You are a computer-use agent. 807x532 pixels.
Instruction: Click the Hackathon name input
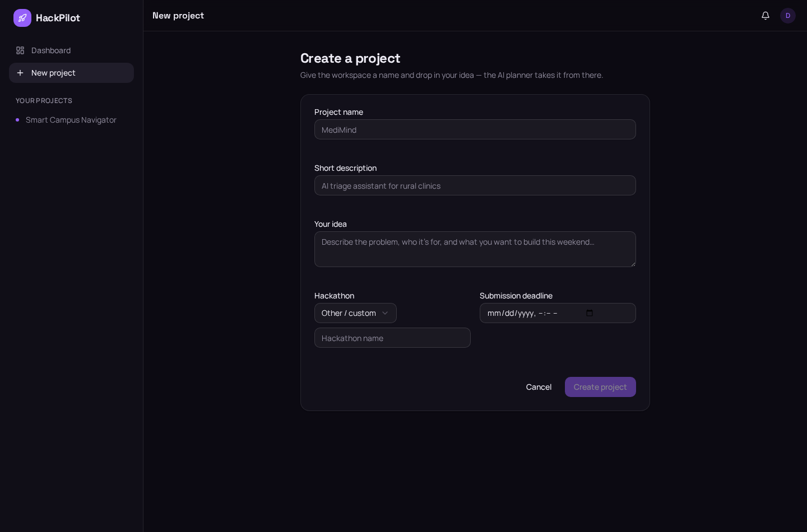[392, 338]
